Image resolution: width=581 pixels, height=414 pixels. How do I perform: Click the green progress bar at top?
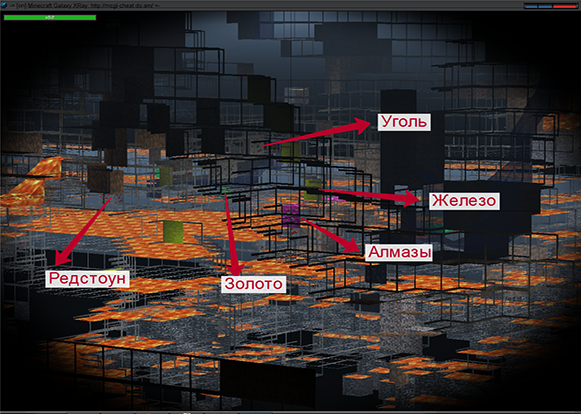click(50, 17)
